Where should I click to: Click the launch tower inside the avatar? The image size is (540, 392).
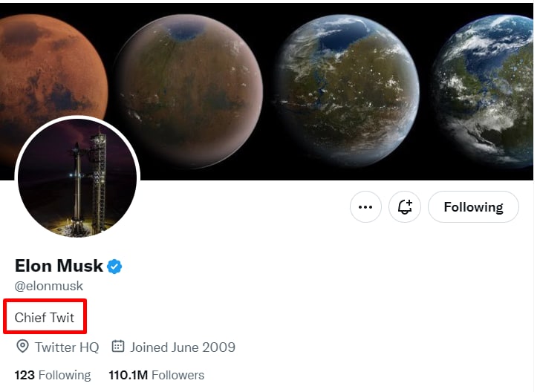(98, 180)
